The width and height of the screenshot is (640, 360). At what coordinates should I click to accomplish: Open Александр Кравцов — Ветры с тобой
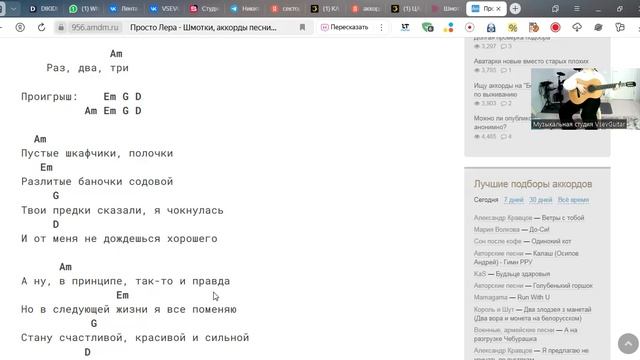click(x=529, y=218)
